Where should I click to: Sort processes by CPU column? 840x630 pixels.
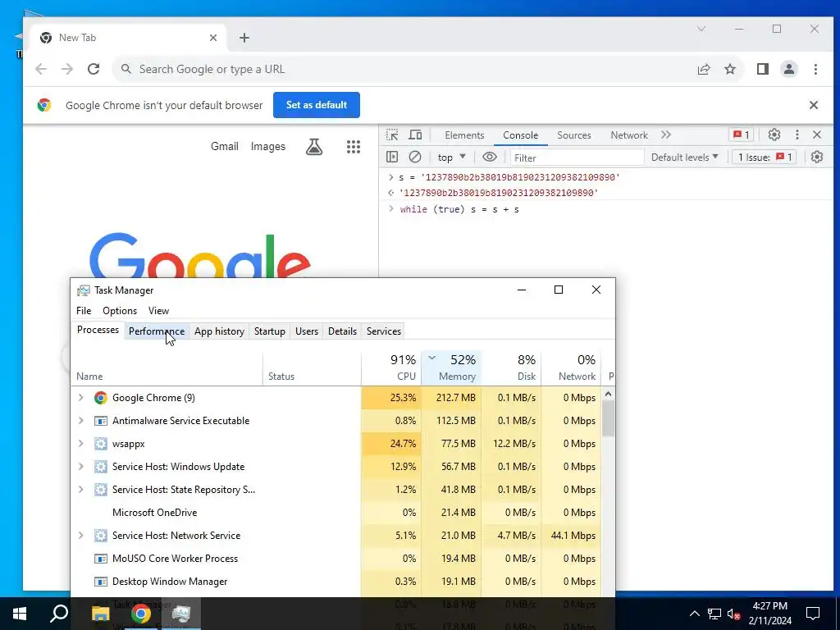(x=391, y=367)
